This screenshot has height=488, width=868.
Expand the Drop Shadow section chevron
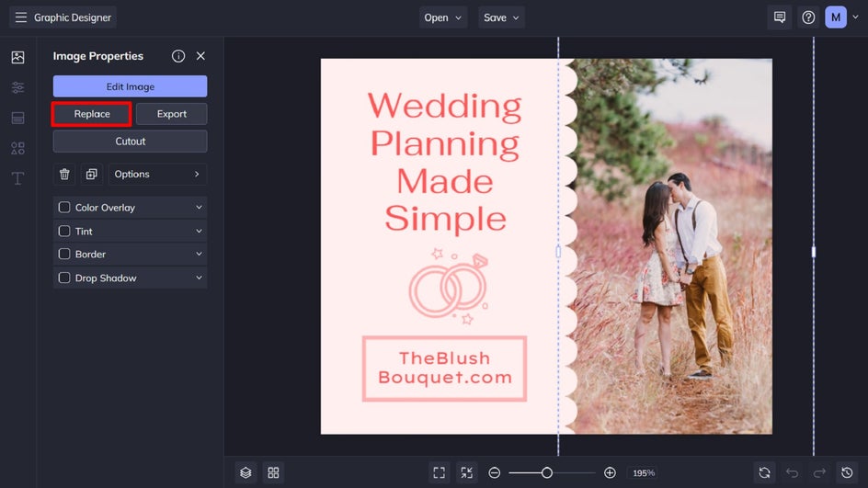pyautogui.click(x=199, y=278)
